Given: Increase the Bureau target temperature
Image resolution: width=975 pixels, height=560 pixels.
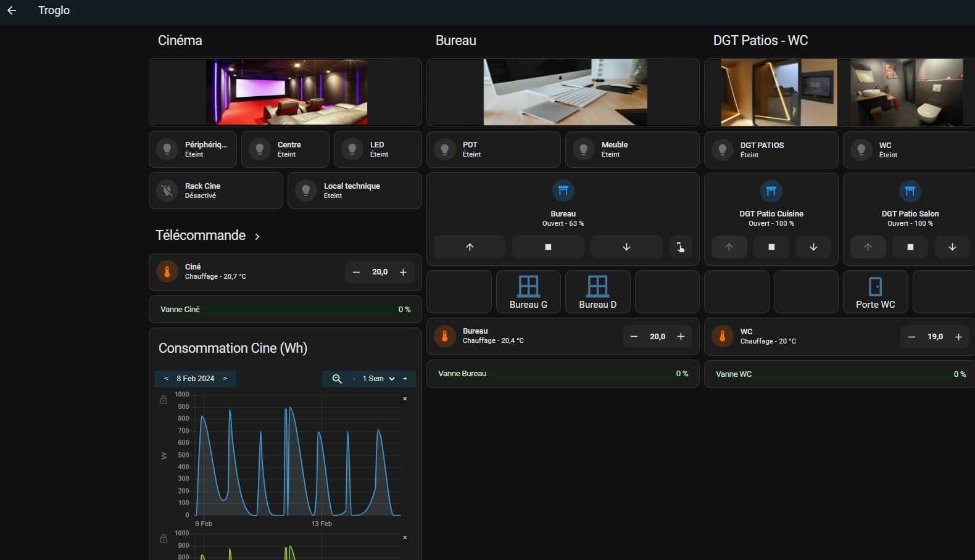Looking at the screenshot, I should pyautogui.click(x=681, y=337).
